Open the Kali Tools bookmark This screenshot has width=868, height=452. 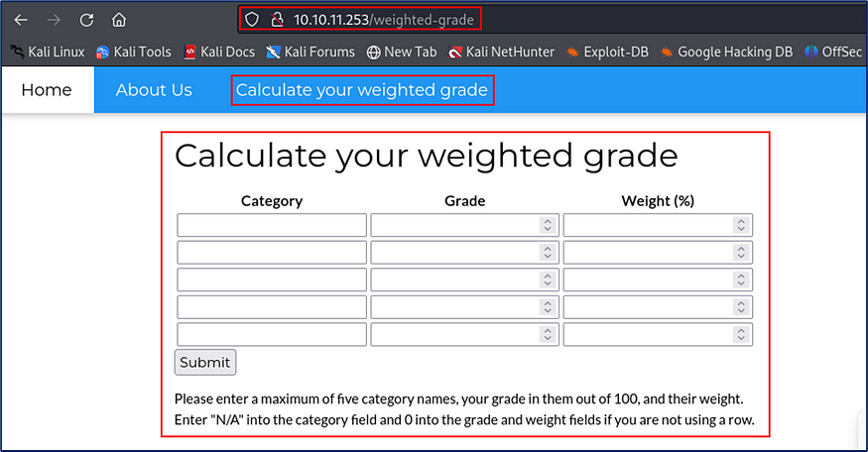point(133,52)
